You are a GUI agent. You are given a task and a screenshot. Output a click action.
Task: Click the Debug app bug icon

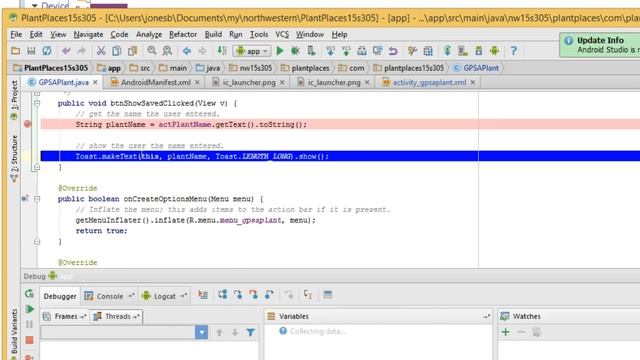(295, 51)
